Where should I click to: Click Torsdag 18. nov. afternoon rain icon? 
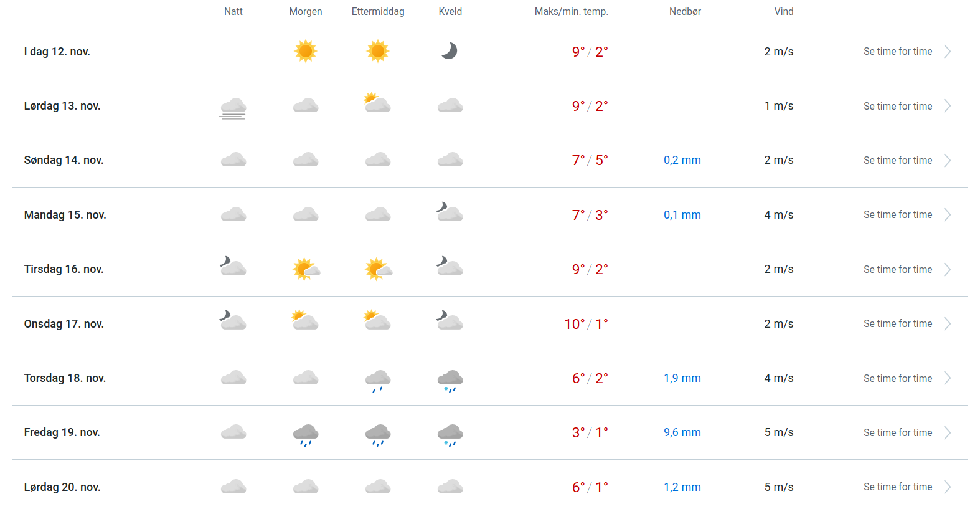378,379
